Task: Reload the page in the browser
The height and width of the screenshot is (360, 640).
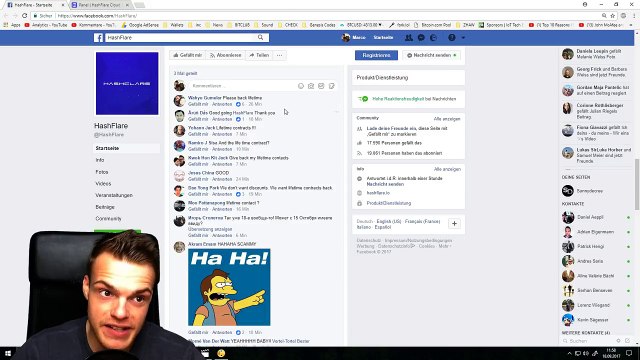Action: 24,16
